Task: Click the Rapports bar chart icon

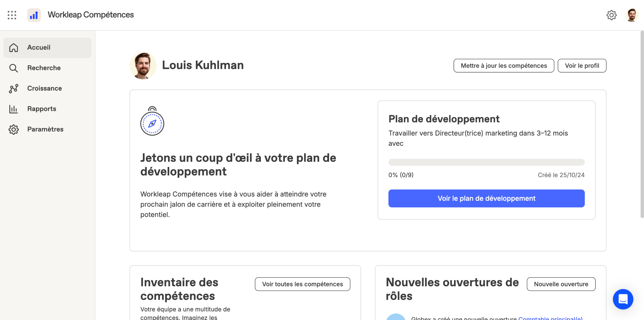Action: (14, 109)
